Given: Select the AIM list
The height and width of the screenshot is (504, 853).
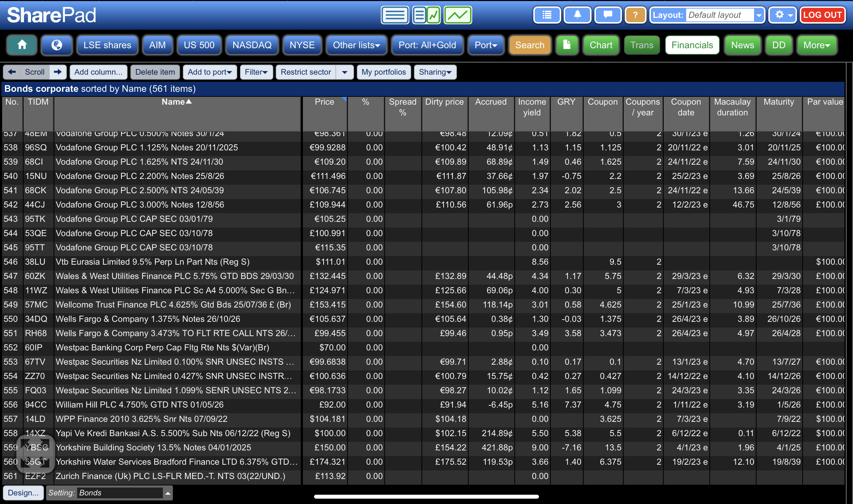Looking at the screenshot, I should point(158,45).
